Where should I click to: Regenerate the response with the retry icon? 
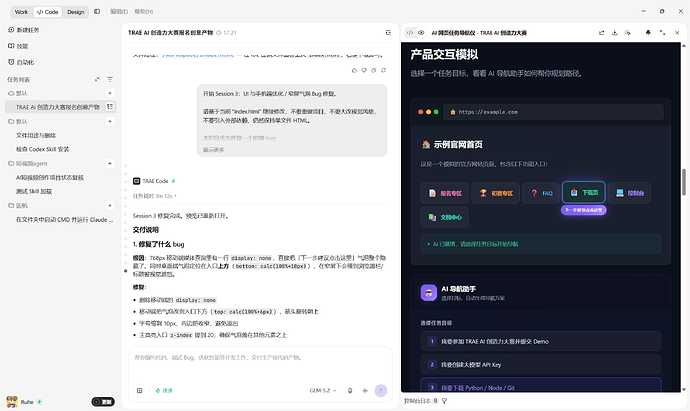pos(383,70)
